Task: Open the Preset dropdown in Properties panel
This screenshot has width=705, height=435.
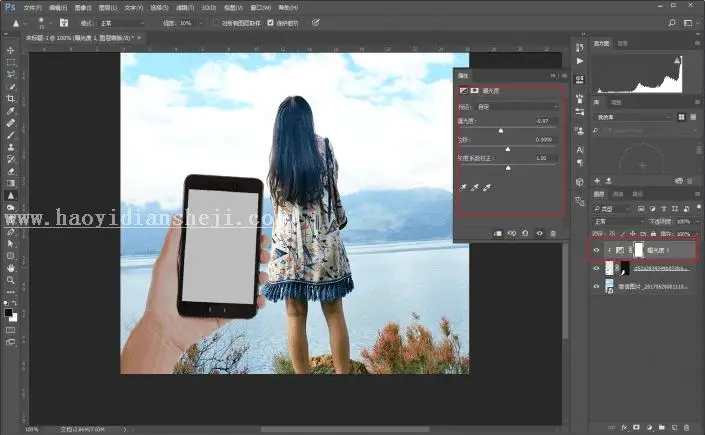Action: [517, 107]
